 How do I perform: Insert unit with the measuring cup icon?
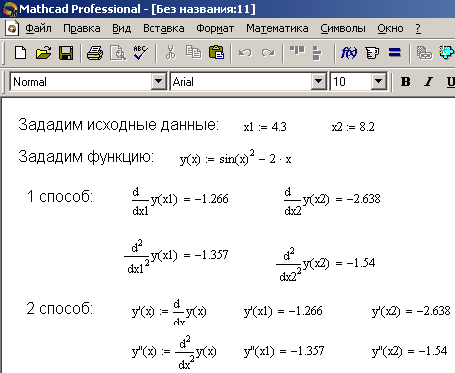pyautogui.click(x=372, y=53)
